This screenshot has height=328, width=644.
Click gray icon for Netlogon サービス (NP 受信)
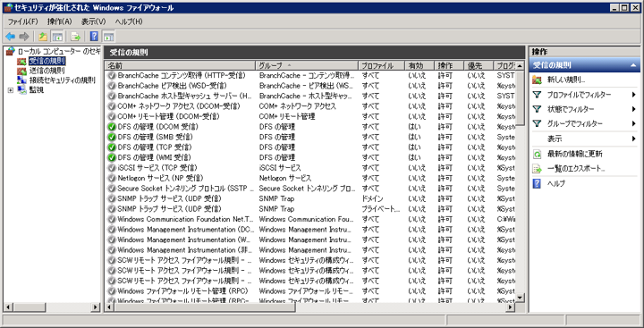[111, 178]
